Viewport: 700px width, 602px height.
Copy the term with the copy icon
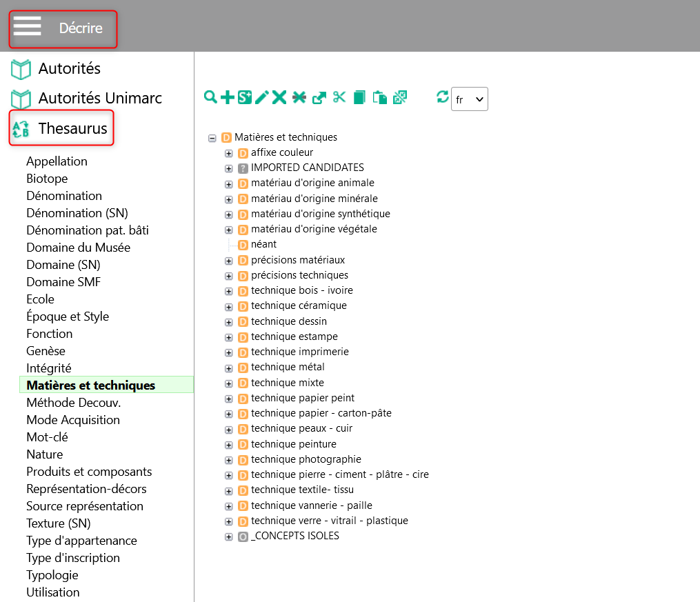(x=359, y=97)
